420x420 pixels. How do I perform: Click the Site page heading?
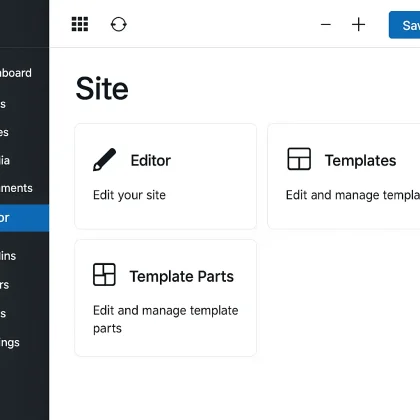102,89
